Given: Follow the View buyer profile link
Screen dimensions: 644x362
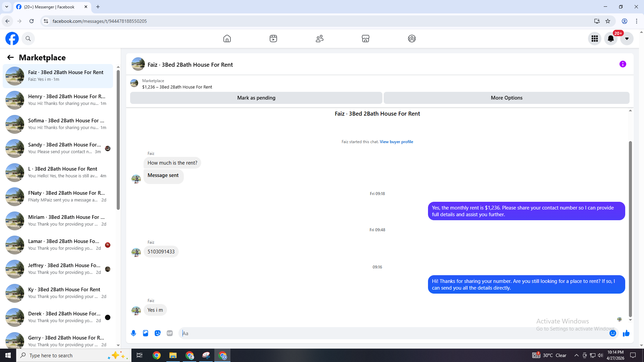Looking at the screenshot, I should tap(396, 142).
